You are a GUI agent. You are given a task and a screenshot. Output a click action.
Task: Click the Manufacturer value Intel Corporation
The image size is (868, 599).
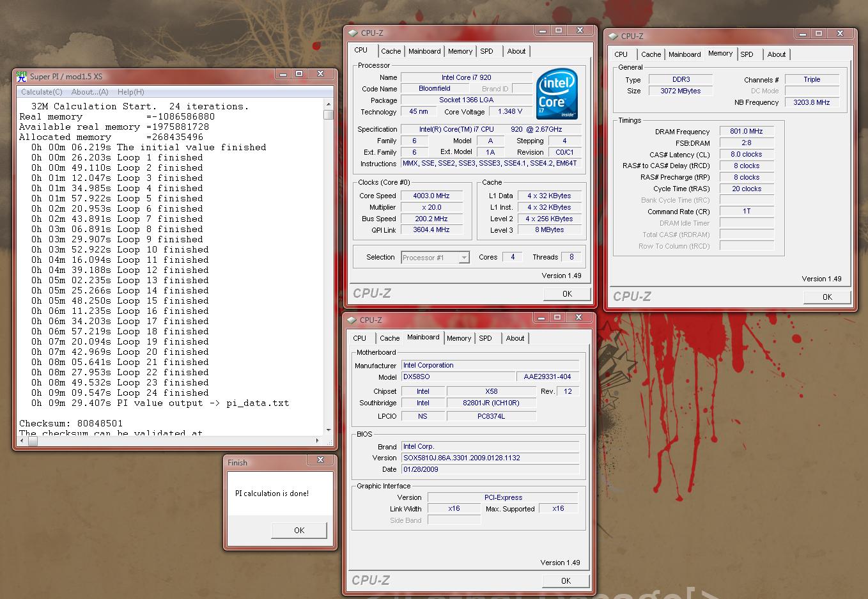490,365
